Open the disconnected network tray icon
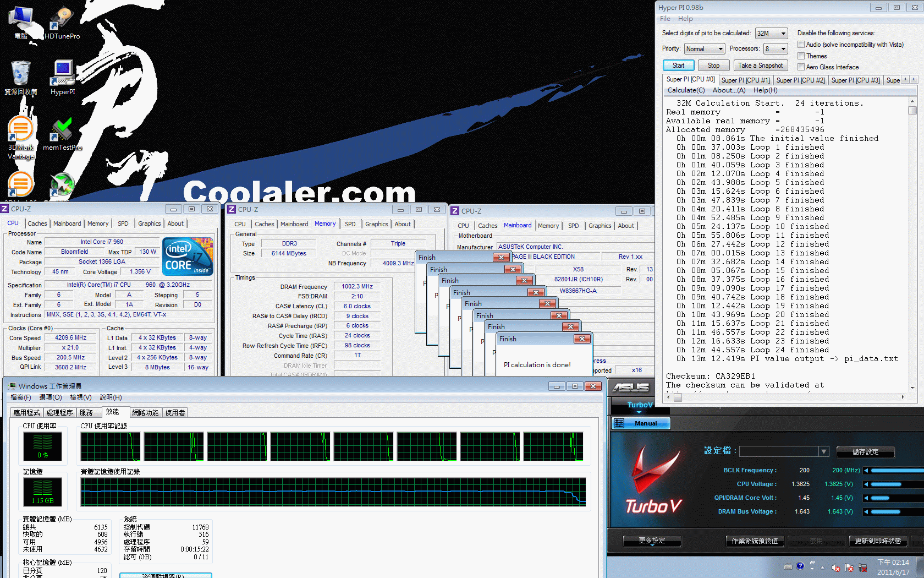Viewport: 924px width, 578px height. pos(862,568)
